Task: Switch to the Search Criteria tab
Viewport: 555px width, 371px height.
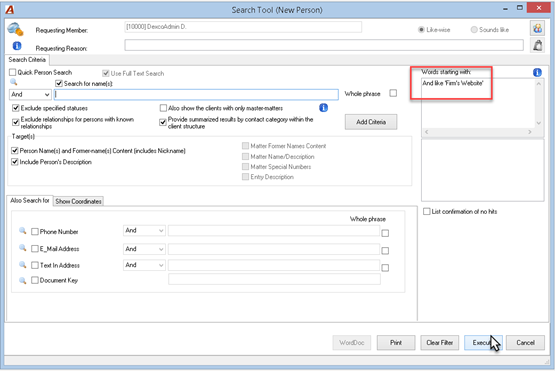Action: 27,59
